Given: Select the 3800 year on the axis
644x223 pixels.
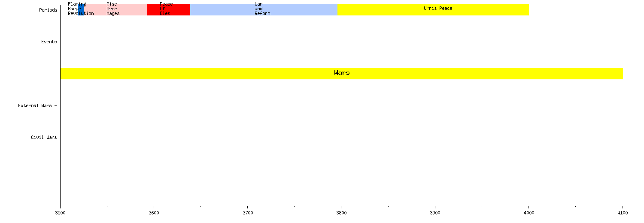Looking at the screenshot, I should tap(341, 213).
